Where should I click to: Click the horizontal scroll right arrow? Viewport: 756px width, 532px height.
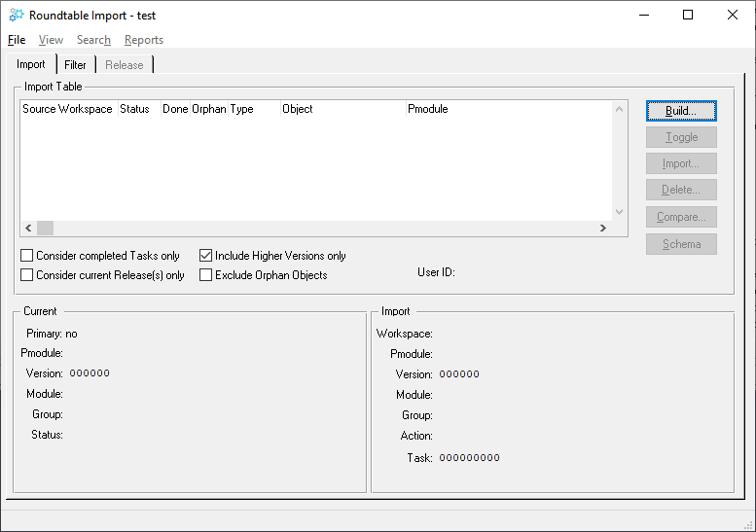(603, 228)
